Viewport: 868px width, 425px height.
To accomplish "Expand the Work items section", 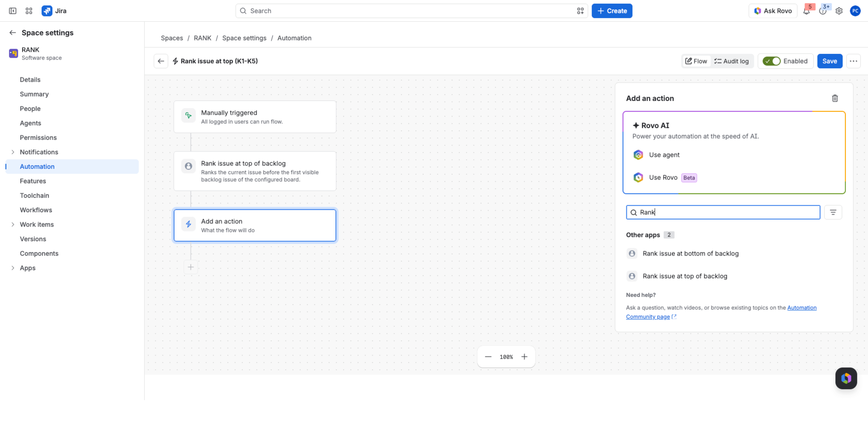I will pos(13,224).
